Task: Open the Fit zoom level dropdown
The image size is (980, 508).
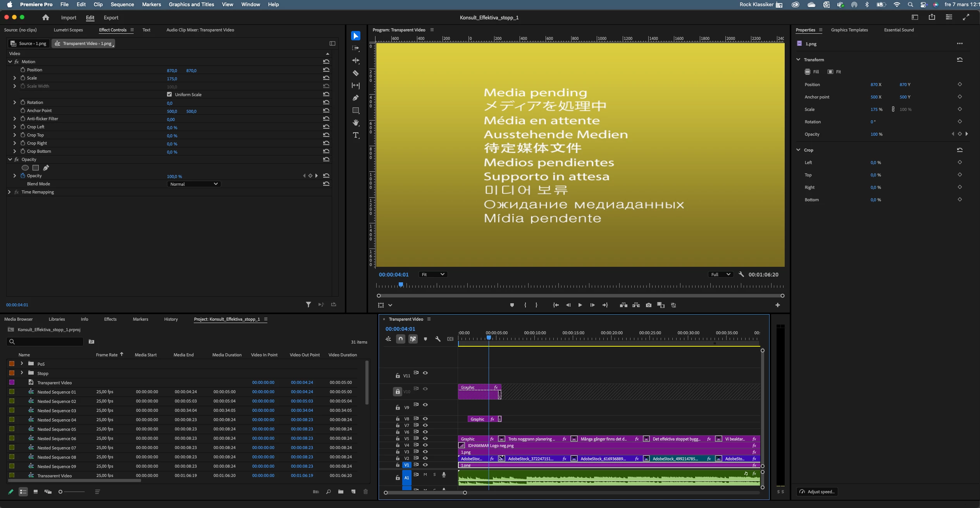Action: (x=433, y=275)
